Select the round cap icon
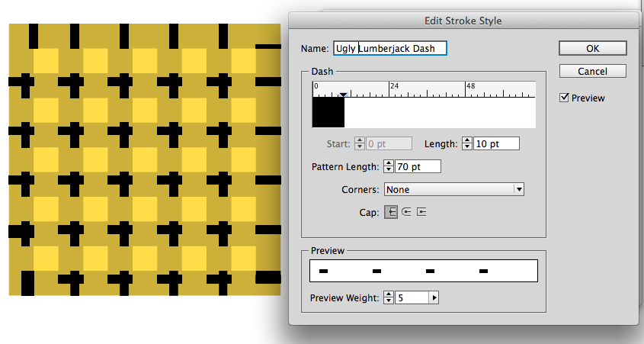 tap(406, 212)
